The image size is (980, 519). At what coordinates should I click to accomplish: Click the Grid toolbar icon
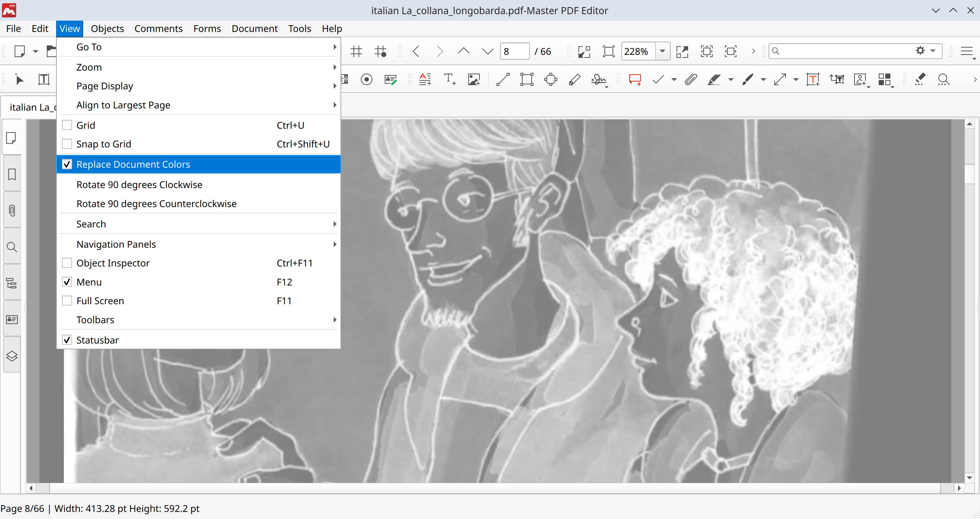tap(356, 51)
